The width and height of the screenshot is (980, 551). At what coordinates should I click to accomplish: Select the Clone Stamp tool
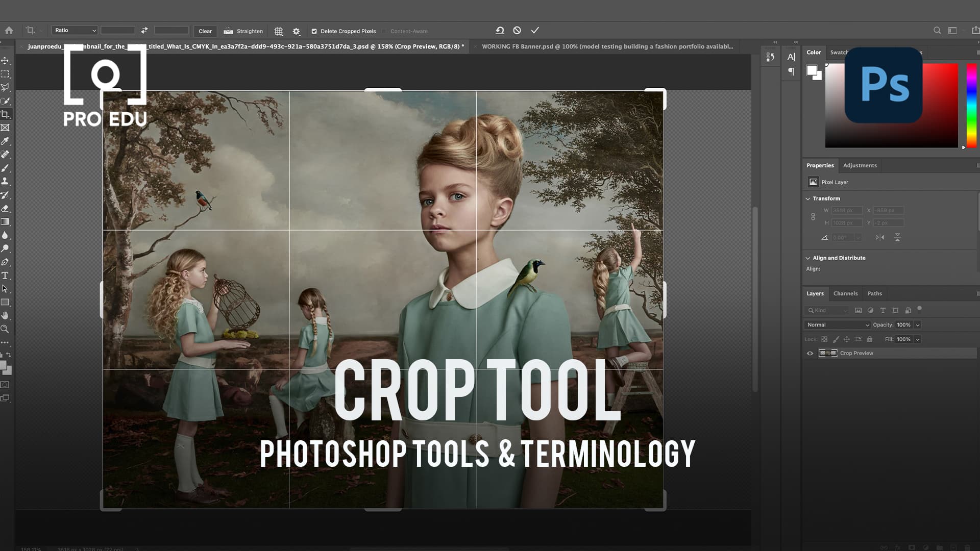[6, 180]
